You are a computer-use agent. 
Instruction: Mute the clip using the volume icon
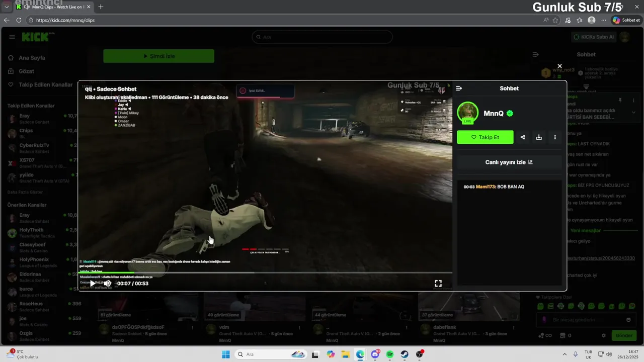[107, 283]
